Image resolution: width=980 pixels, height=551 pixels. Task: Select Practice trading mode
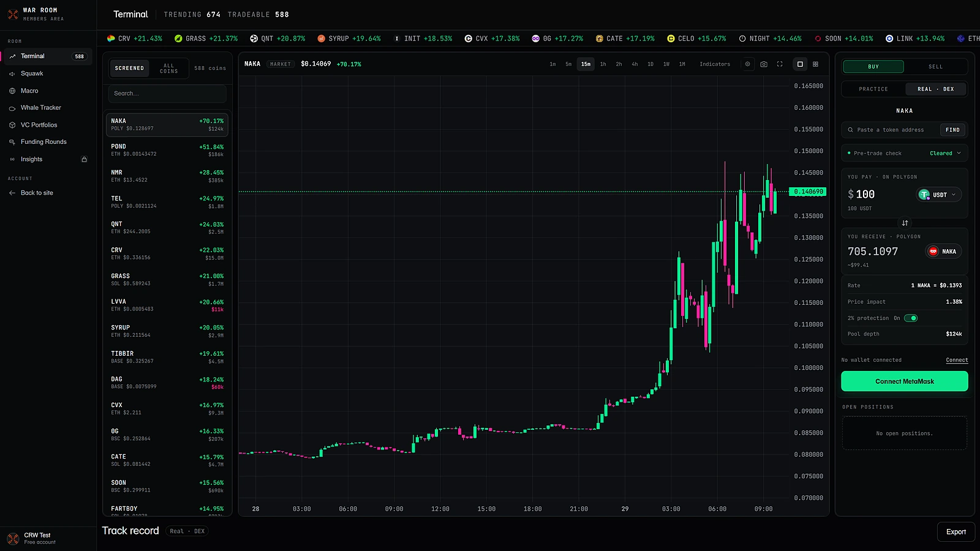click(x=873, y=89)
